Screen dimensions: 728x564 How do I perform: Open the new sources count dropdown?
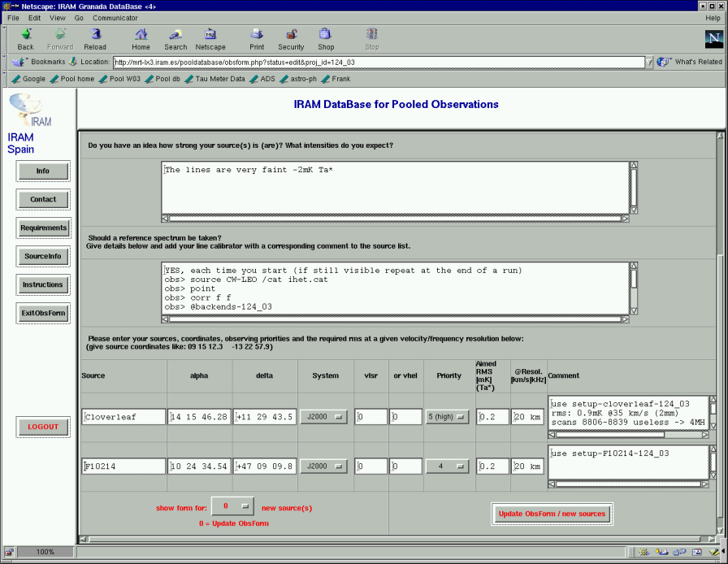[232, 506]
